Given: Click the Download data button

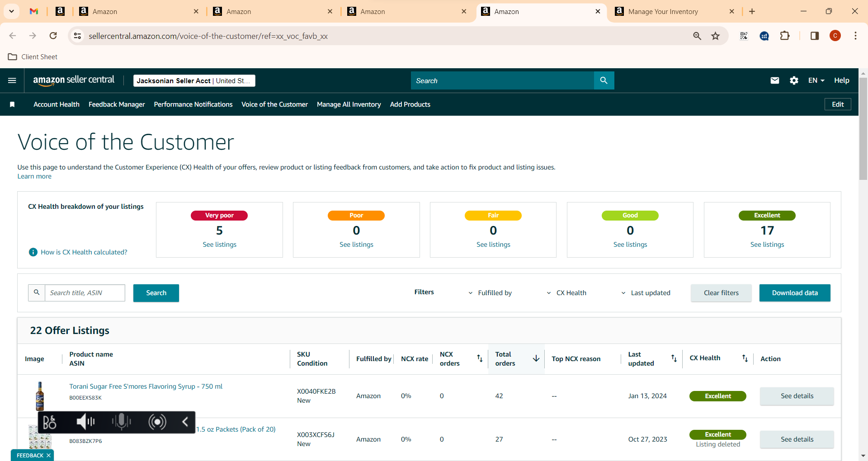Looking at the screenshot, I should pyautogui.click(x=795, y=293).
